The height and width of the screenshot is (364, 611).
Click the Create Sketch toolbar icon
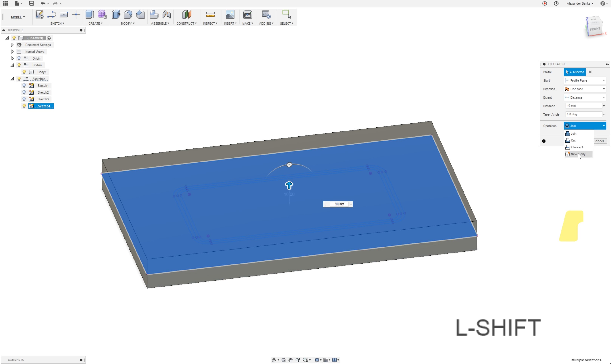pos(39,15)
